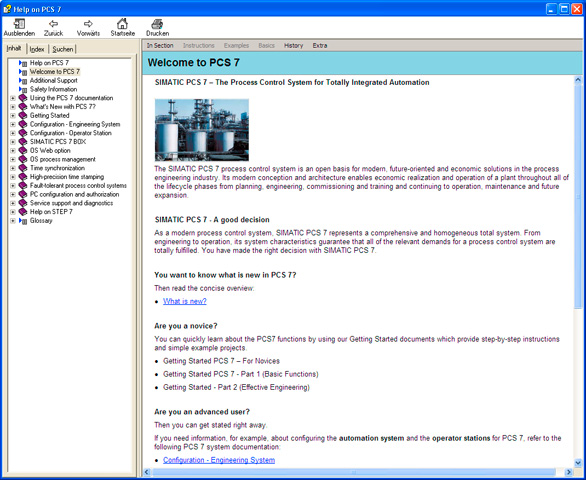Go forward with the Vorwärts arrow
The image size is (586, 480).
(88, 24)
